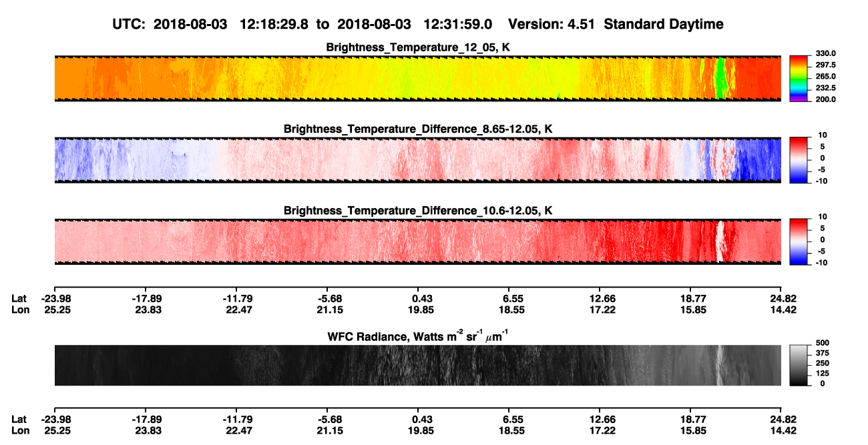Screen dimensions: 868x445
Task: Click the 10.6-12.05 difference image strip
Action: point(417,242)
